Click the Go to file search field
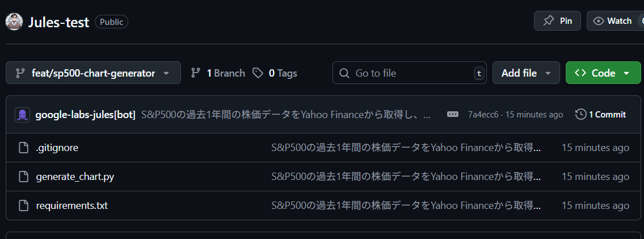This screenshot has width=644, height=239. (x=409, y=73)
